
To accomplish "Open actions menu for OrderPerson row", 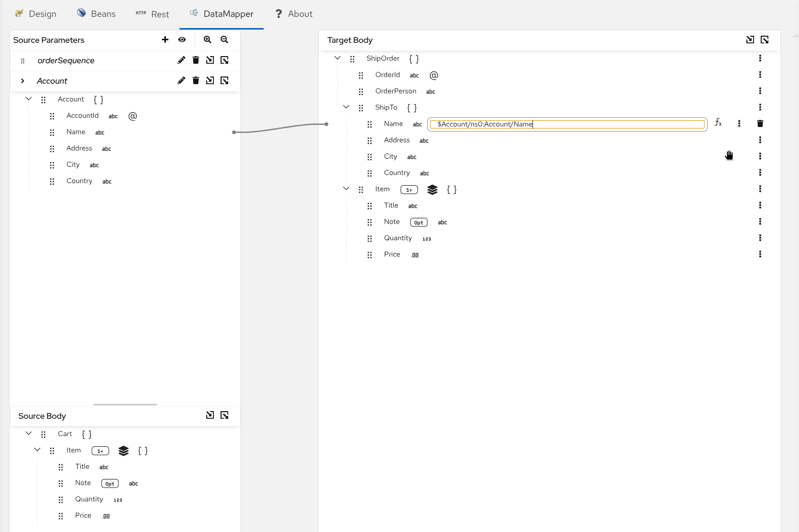I will (760, 91).
